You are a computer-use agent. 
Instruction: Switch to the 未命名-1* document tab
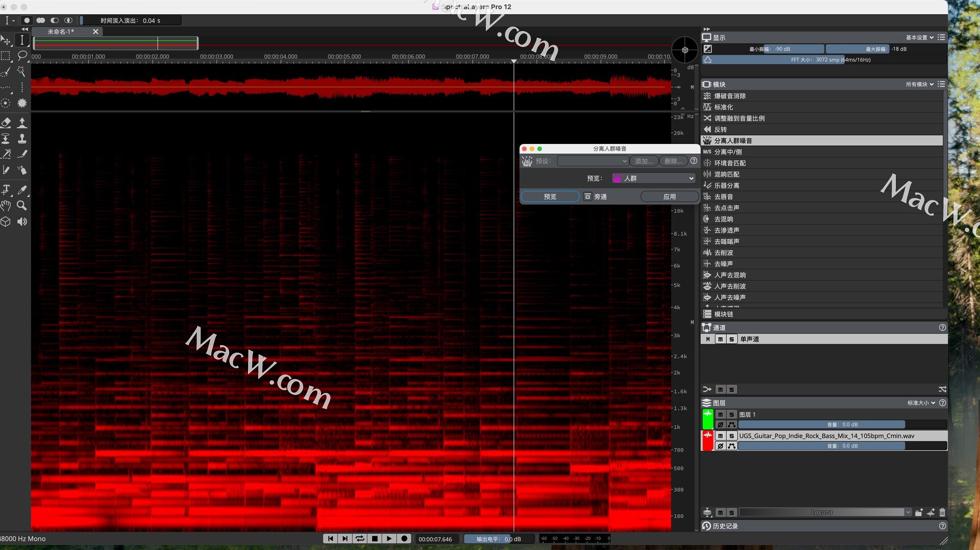61,32
